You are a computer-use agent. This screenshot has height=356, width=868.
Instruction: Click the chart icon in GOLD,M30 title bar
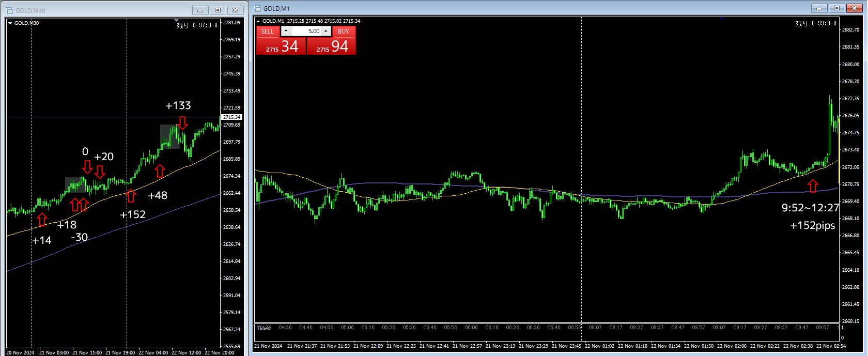(x=9, y=10)
